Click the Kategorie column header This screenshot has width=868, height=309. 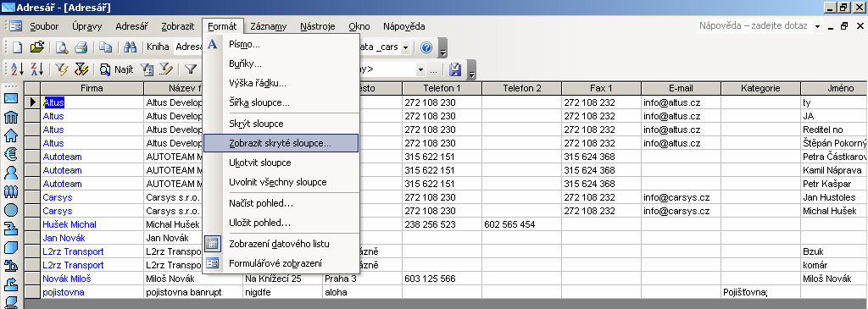(x=760, y=88)
